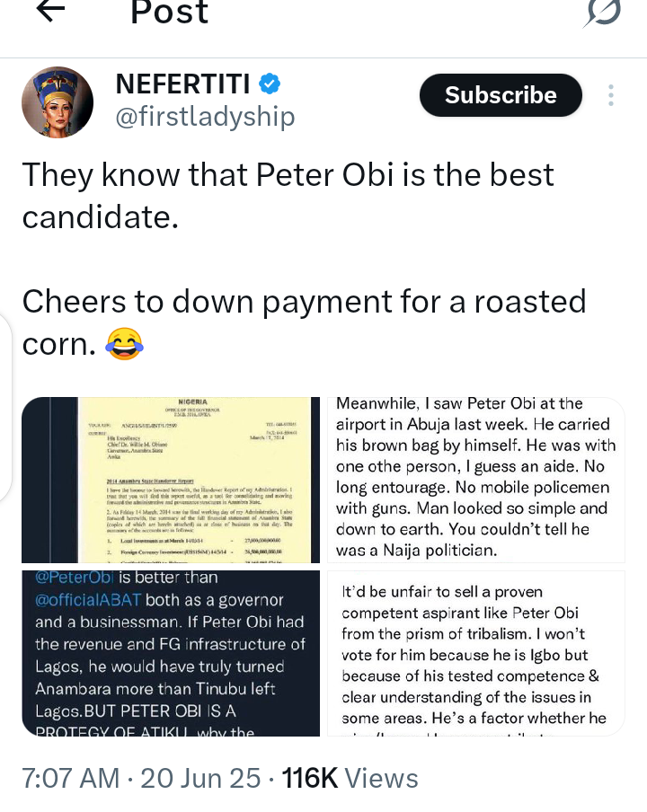Screen dimensions: 647x812
Task: Open the Anambra handover document image
Action: (171, 480)
